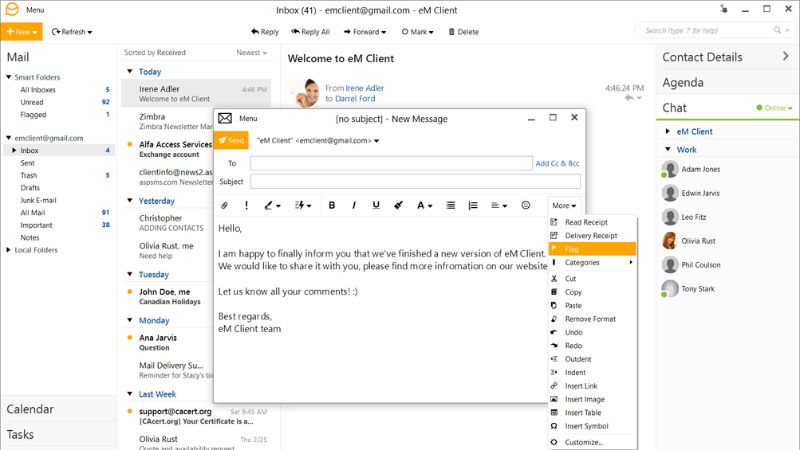Click the Irene Adler sender link
The width and height of the screenshot is (800, 450).
(364, 88)
